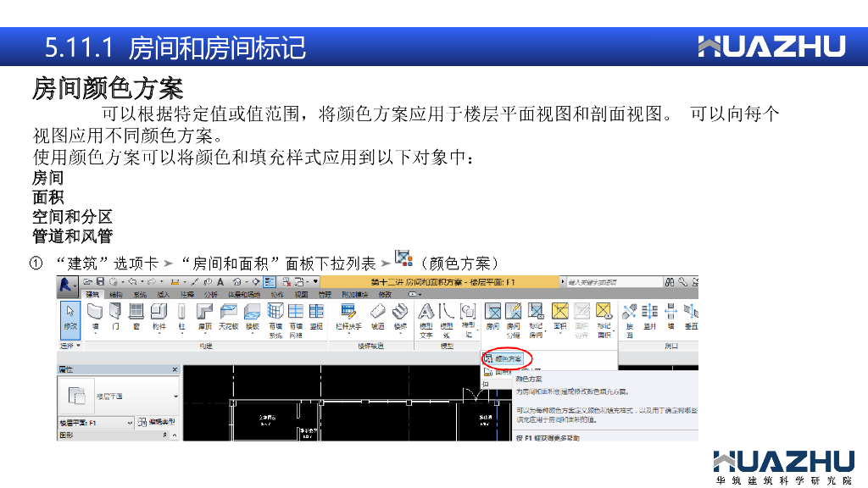Select the 幕墙系统 (Curtain System) tool
The image size is (868, 488).
click(x=275, y=320)
